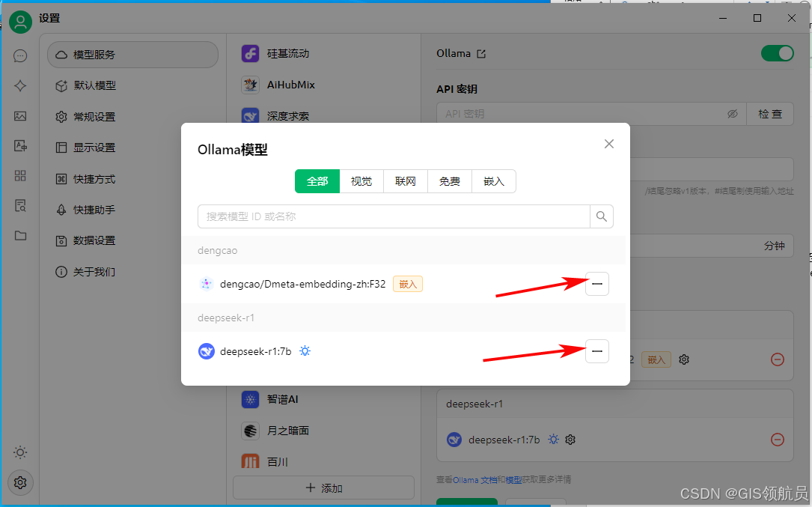The image size is (812, 507).
Task: Click the dengcao model logo icon in dialog
Action: [x=206, y=284]
